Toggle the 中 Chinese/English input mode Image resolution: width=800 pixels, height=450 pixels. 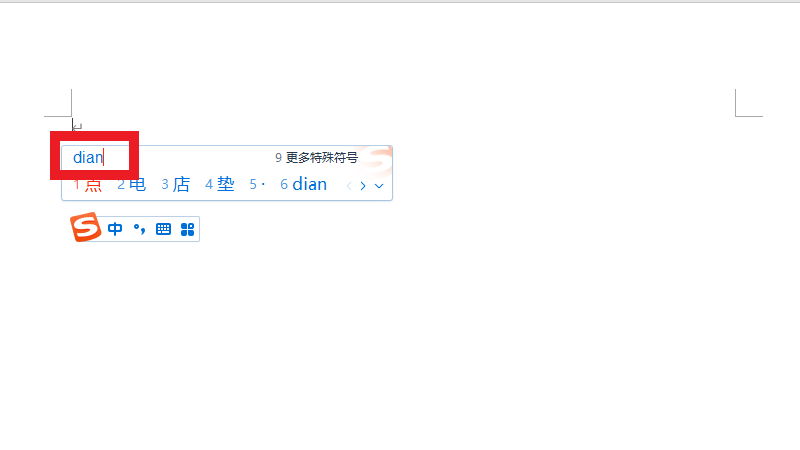click(x=115, y=229)
